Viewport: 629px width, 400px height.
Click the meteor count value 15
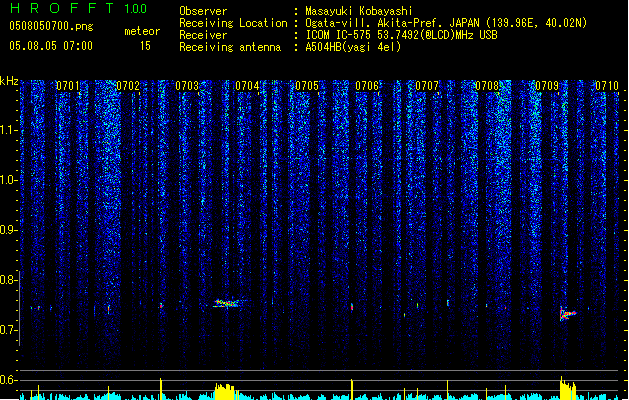[145, 46]
